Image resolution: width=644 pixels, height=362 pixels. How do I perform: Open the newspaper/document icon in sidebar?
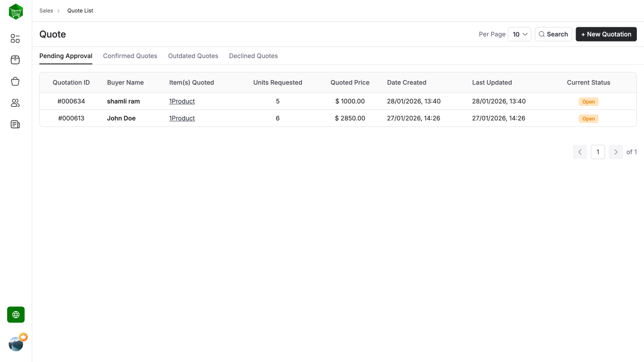coord(15,124)
